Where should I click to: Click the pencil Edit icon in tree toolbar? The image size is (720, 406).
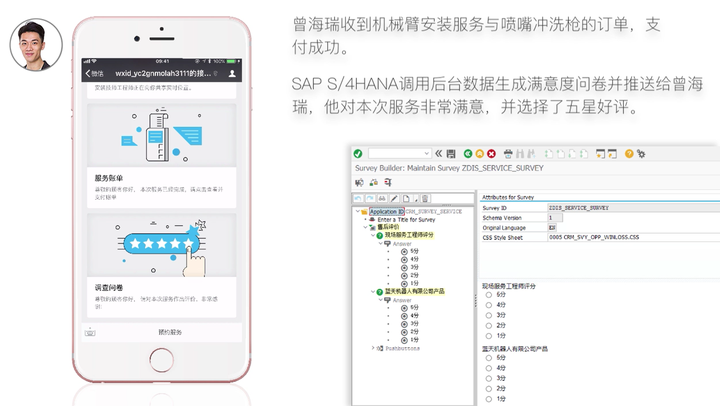tap(394, 198)
